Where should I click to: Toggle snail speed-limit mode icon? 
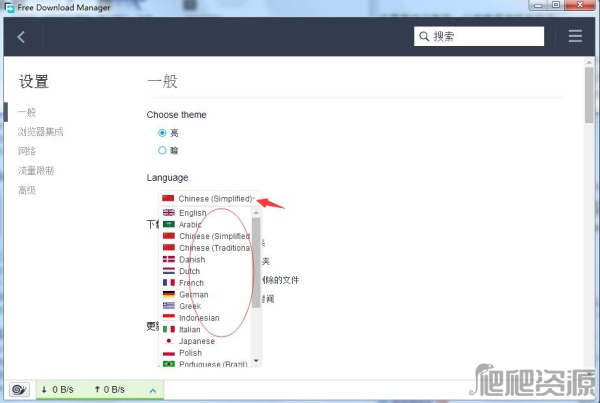pos(19,390)
